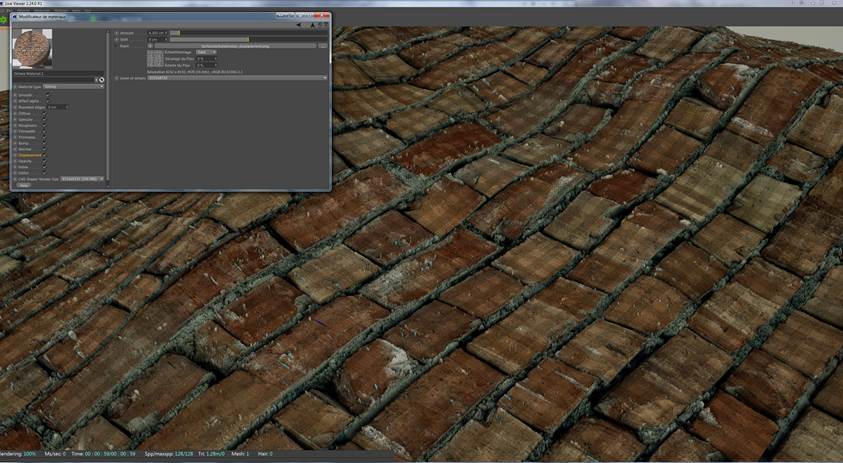Select the Roughness channel label

point(27,125)
